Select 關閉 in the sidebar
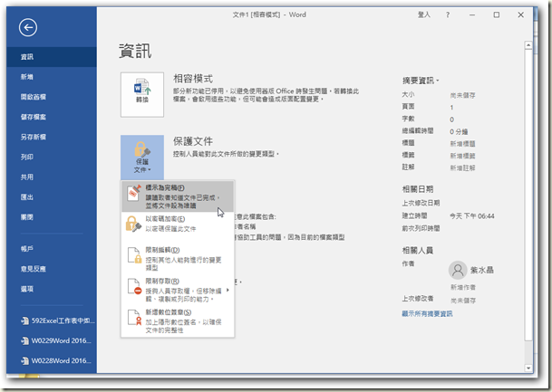552x392 pixels. [x=52, y=217]
